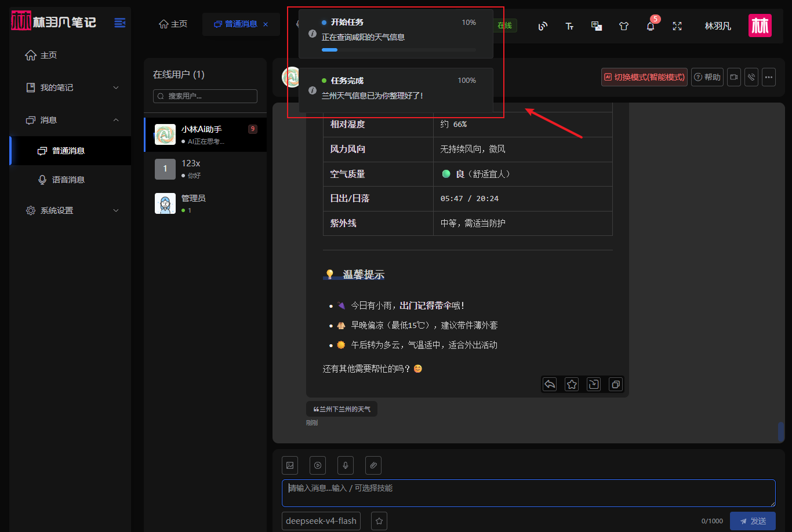Expand 我的笔记 menu chevron
This screenshot has width=792, height=532.
point(115,88)
